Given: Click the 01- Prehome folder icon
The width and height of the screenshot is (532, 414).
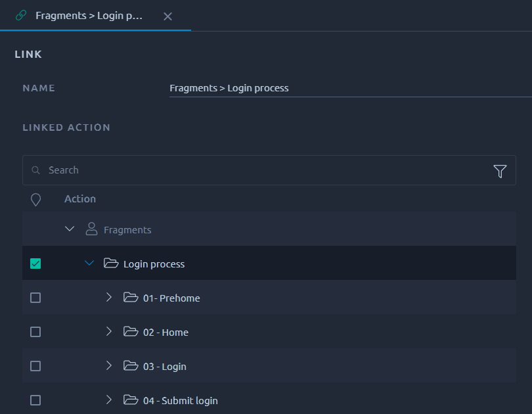Looking at the screenshot, I should tap(131, 297).
